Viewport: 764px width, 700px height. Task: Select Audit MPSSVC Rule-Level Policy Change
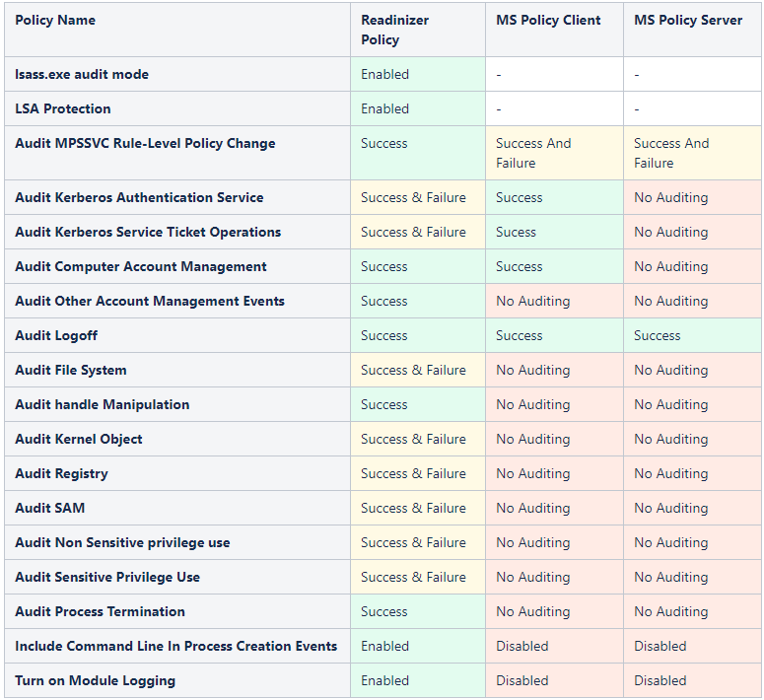click(x=145, y=144)
